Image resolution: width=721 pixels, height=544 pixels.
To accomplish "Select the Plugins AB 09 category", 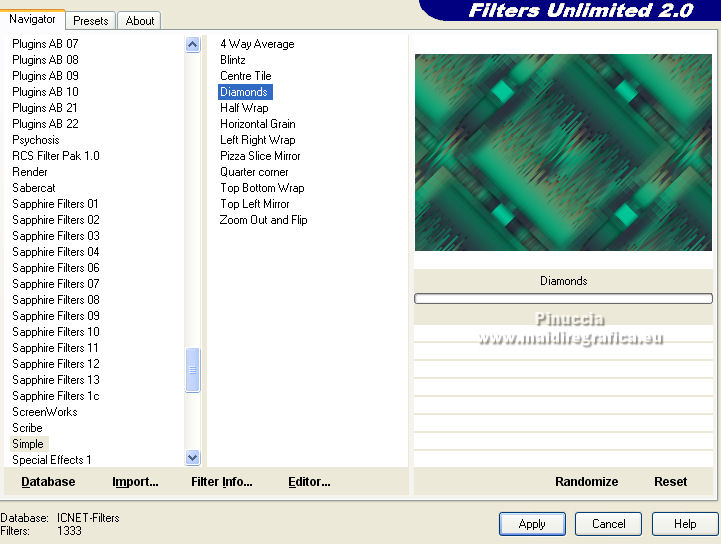I will pyautogui.click(x=45, y=76).
